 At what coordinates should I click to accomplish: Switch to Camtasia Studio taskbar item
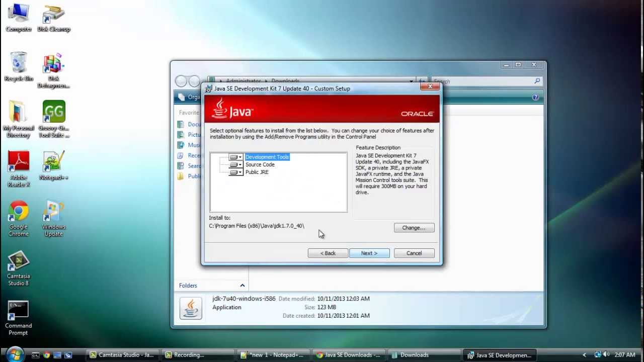(122, 355)
